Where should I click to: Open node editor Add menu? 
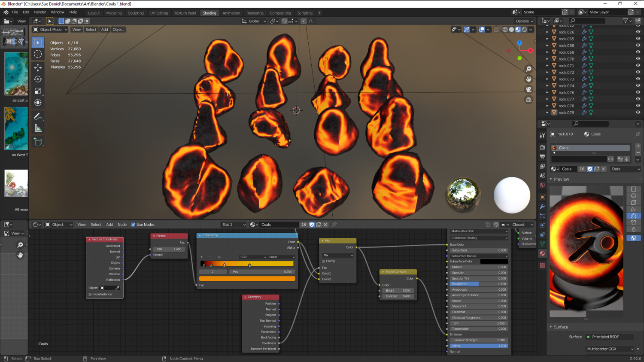pos(109,225)
